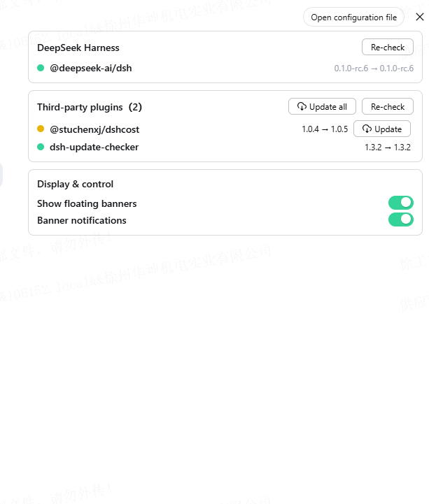Viewport: 429px width, 504px height.
Task: Select the dsh-update-checker plugin entry
Action: click(94, 147)
